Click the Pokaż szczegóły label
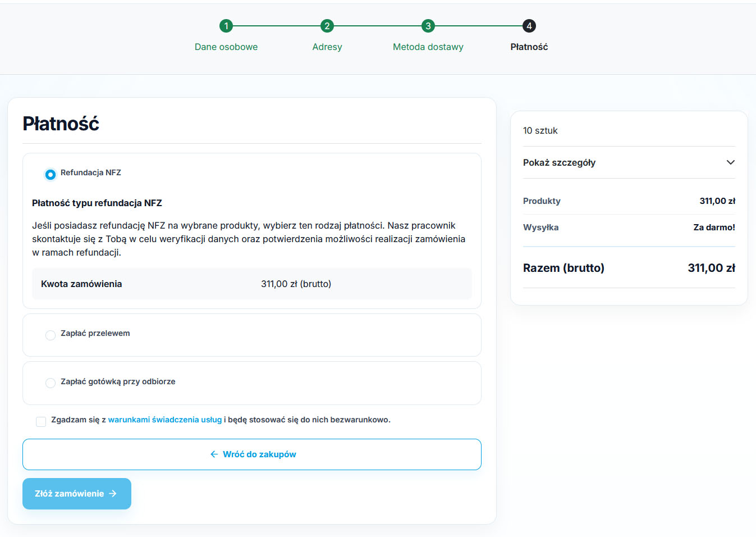756x537 pixels. (559, 162)
